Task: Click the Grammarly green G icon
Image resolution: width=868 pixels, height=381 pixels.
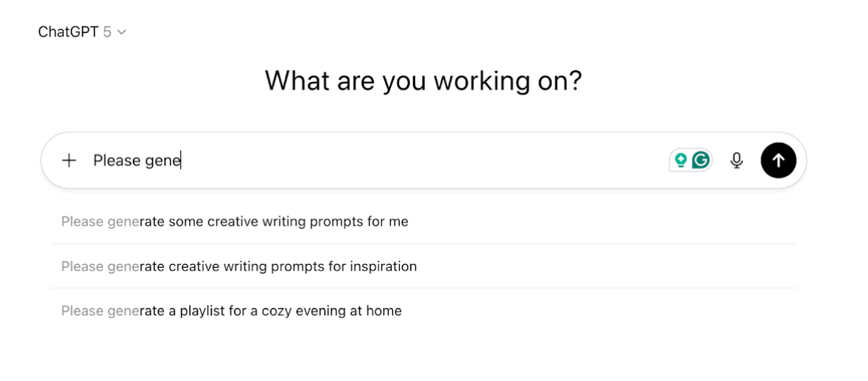Action: pyautogui.click(x=701, y=161)
